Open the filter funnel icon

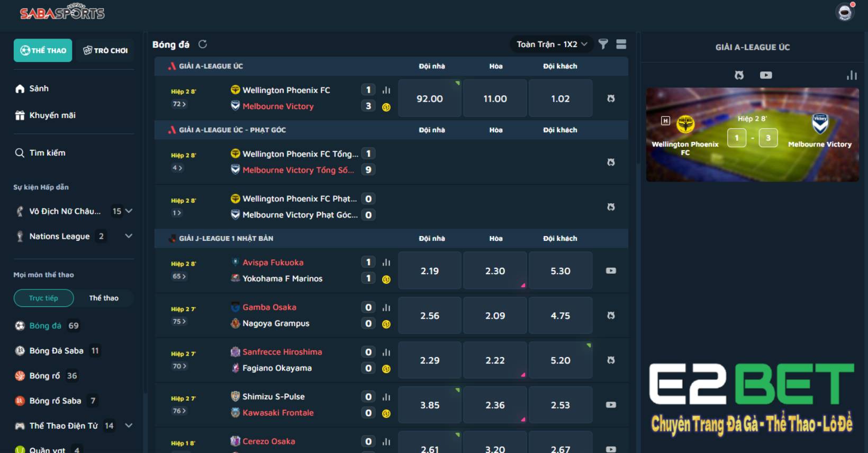(603, 44)
